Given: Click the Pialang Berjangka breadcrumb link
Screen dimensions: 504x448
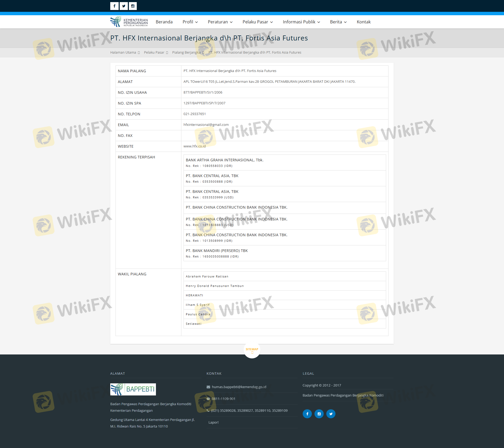Looking at the screenshot, I should pyautogui.click(x=186, y=53).
